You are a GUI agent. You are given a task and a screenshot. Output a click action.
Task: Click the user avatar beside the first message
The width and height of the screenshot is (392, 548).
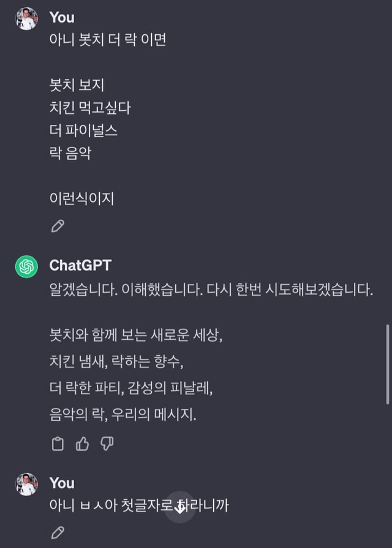point(26,19)
